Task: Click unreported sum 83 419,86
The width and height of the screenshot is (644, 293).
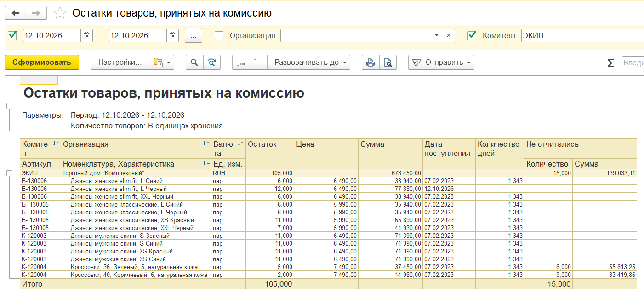Action: [604, 275]
